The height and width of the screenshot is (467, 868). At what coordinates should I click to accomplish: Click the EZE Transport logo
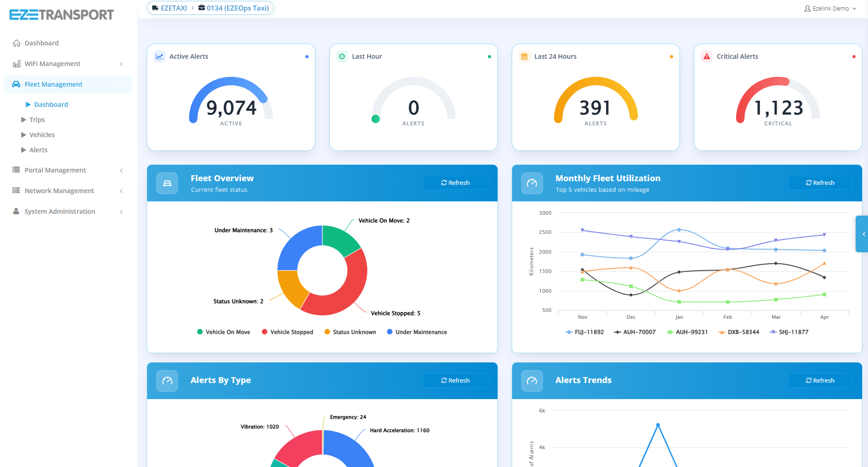tap(61, 15)
